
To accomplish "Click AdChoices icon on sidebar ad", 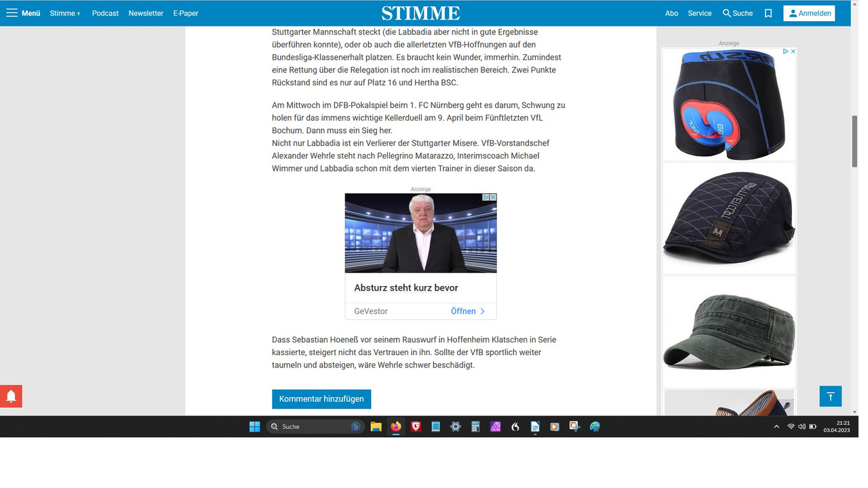I will (785, 52).
